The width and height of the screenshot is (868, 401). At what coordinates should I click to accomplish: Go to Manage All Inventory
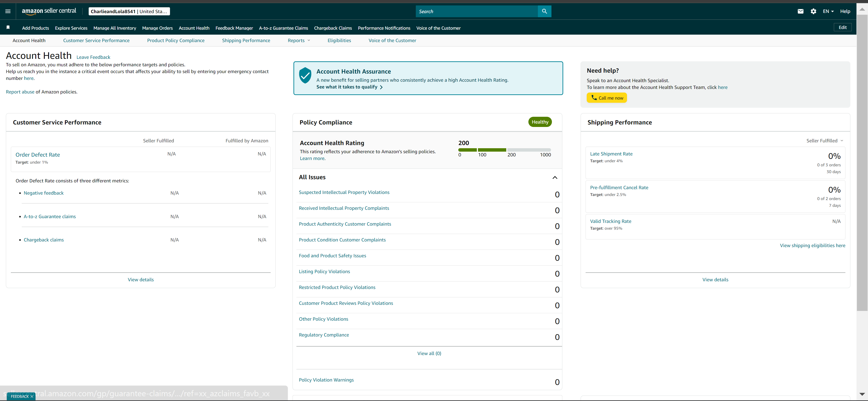pyautogui.click(x=115, y=28)
